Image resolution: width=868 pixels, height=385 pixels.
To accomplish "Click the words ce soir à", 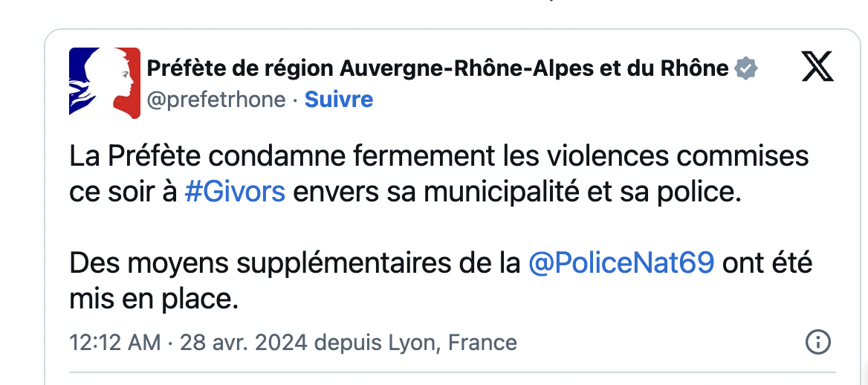I will click(x=123, y=192).
